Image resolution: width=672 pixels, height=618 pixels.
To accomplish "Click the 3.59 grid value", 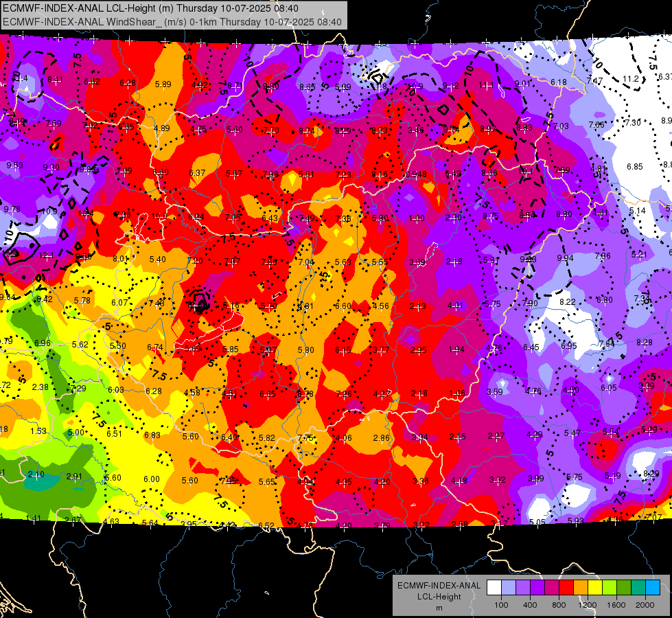I will [x=495, y=391].
